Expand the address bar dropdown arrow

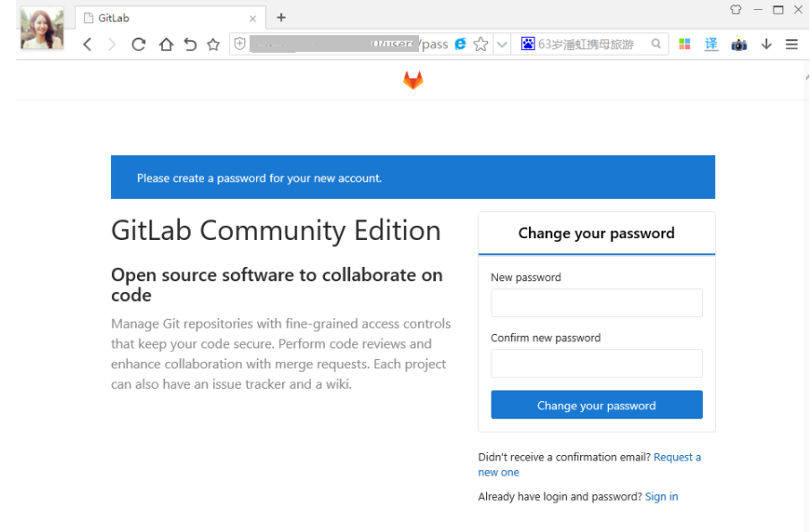coord(500,43)
